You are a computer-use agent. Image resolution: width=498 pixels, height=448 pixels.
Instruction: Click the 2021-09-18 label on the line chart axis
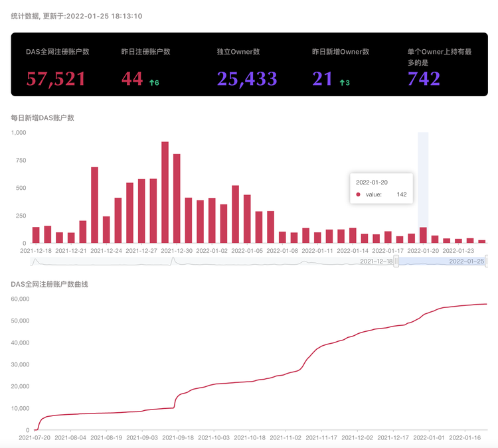click(x=178, y=437)
